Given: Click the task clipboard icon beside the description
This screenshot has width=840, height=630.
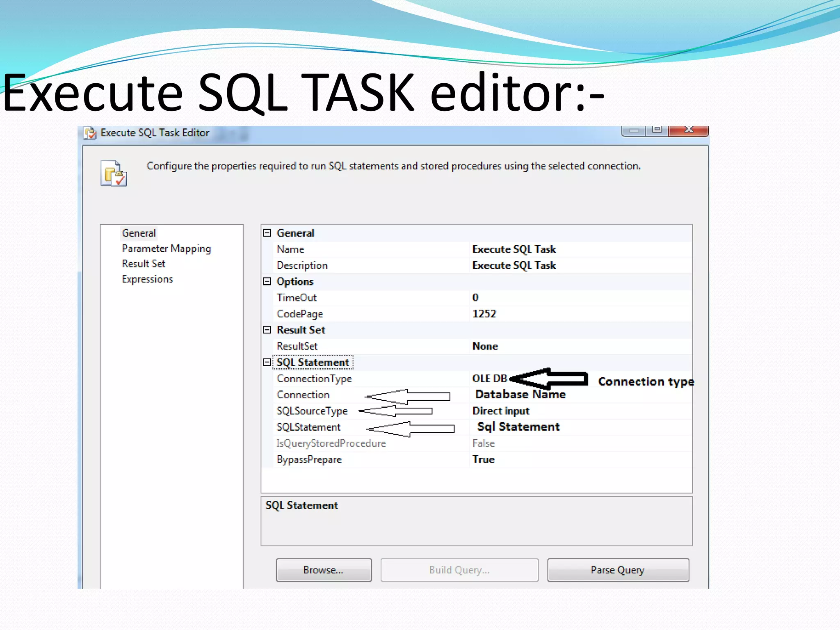Looking at the screenshot, I should 114,173.
